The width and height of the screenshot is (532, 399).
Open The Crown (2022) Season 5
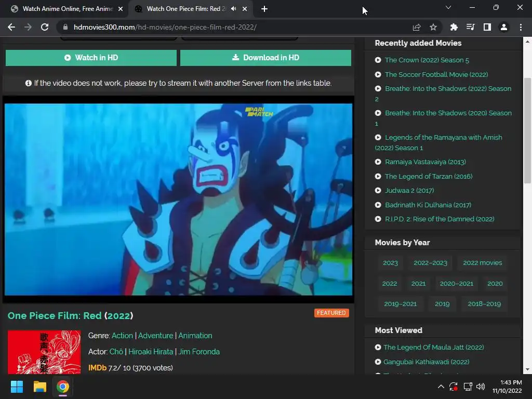point(427,60)
